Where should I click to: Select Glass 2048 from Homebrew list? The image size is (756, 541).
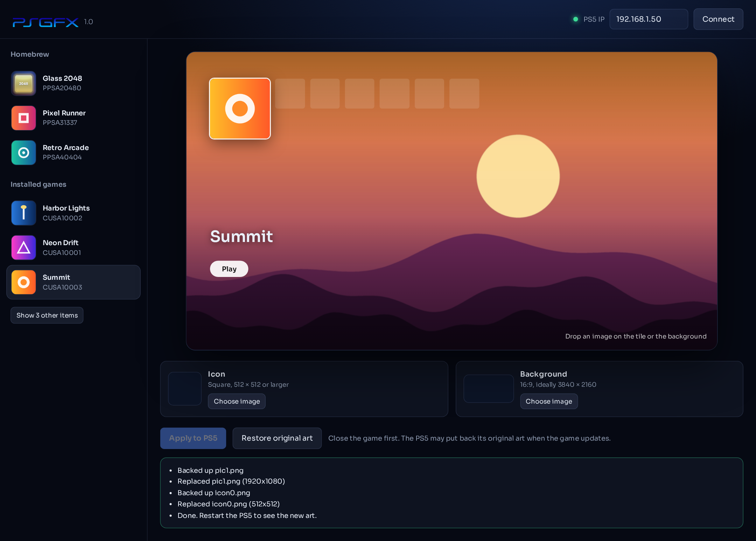point(73,83)
